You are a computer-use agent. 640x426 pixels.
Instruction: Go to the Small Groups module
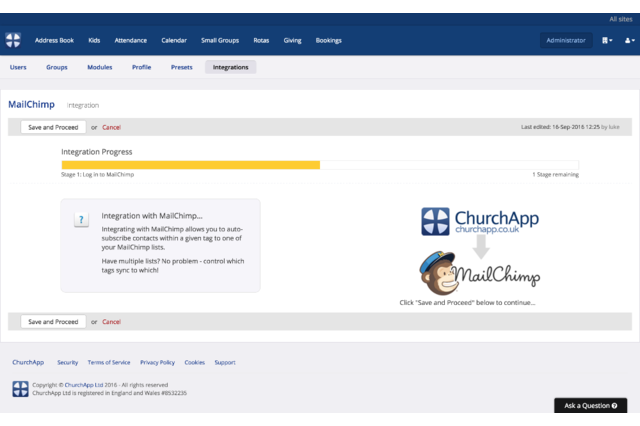[x=220, y=41]
